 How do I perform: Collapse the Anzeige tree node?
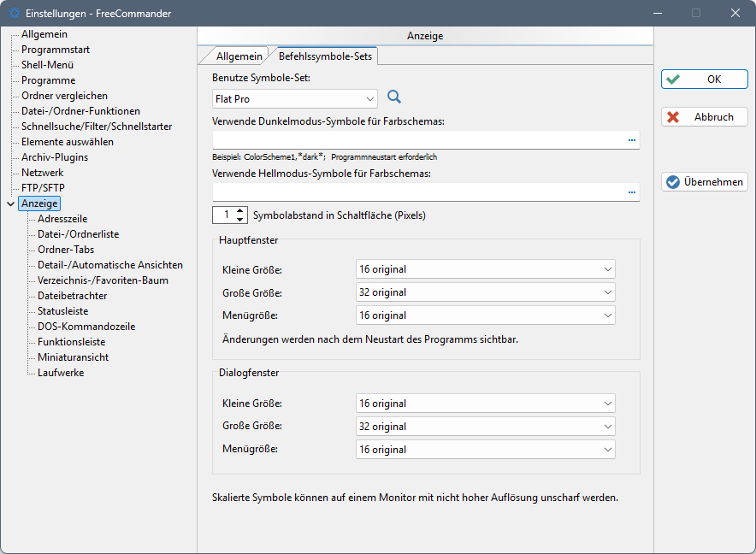[x=10, y=203]
